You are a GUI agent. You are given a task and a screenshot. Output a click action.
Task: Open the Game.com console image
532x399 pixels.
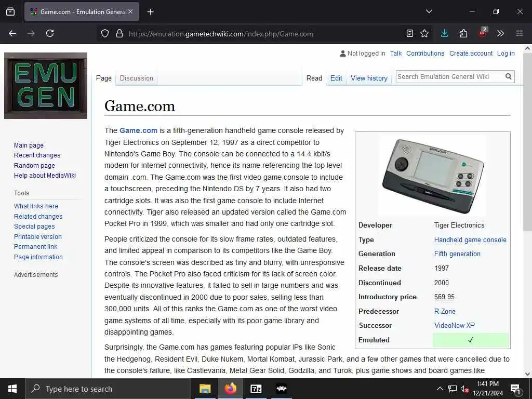433,176
